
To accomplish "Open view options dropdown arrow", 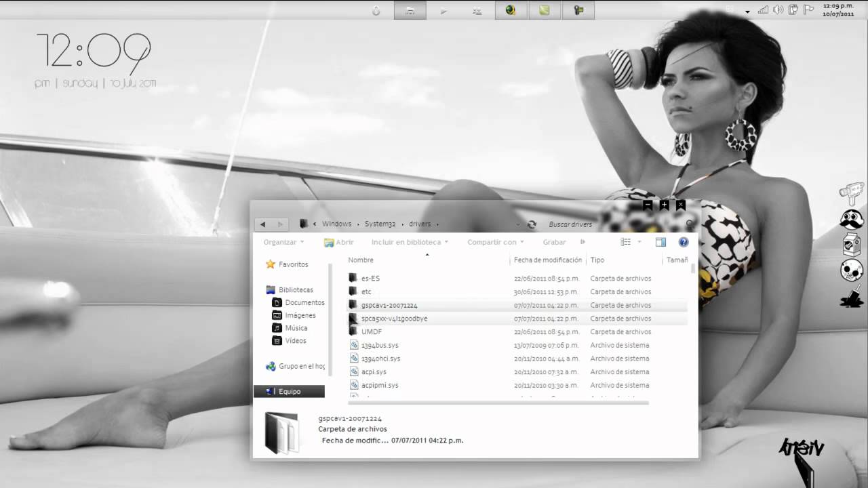I will tap(639, 242).
